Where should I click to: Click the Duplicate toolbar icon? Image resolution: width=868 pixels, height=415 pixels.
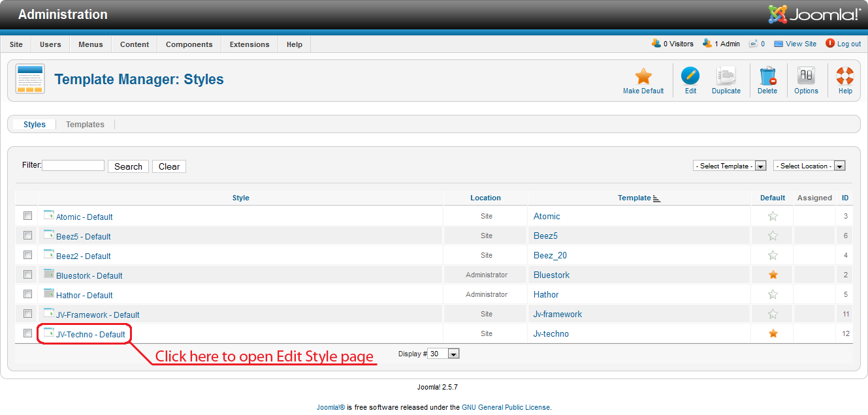(x=726, y=76)
